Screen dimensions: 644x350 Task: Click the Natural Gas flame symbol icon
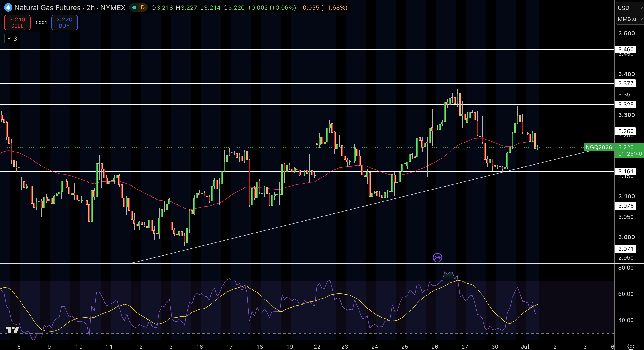click(8, 8)
